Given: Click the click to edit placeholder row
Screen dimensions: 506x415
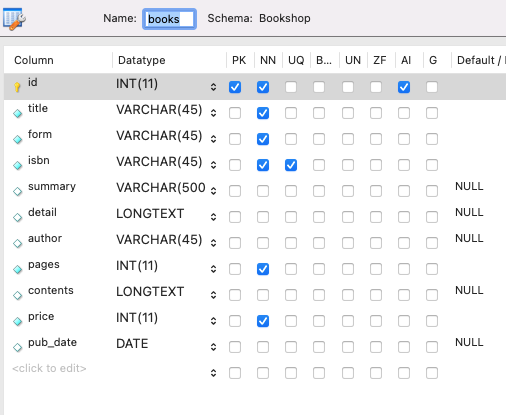Looking at the screenshot, I should (x=49, y=368).
